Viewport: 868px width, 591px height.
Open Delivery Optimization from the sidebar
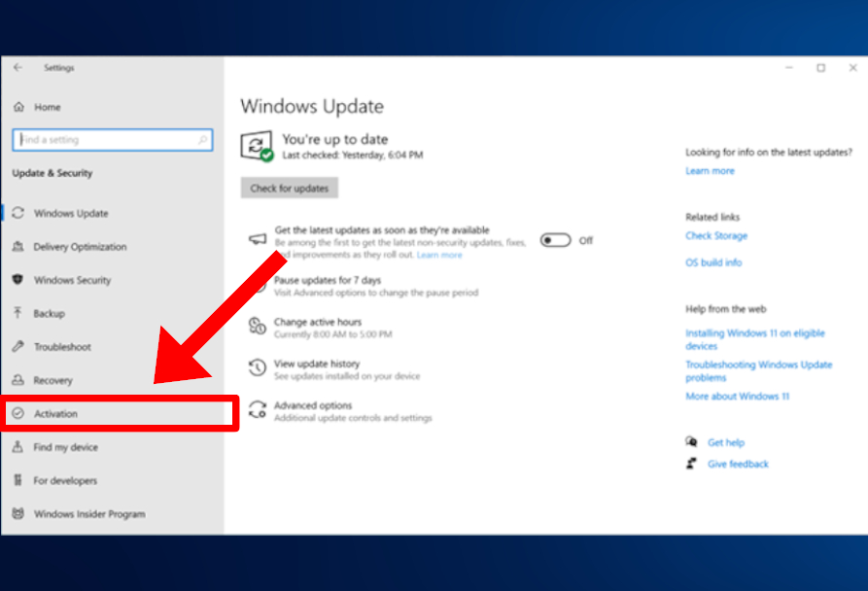(80, 247)
